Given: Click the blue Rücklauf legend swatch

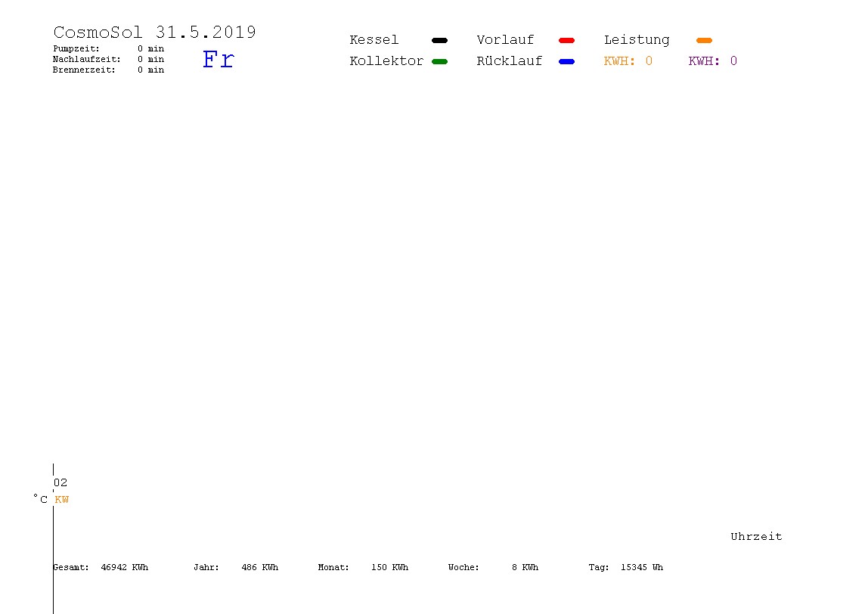Looking at the screenshot, I should (566, 61).
